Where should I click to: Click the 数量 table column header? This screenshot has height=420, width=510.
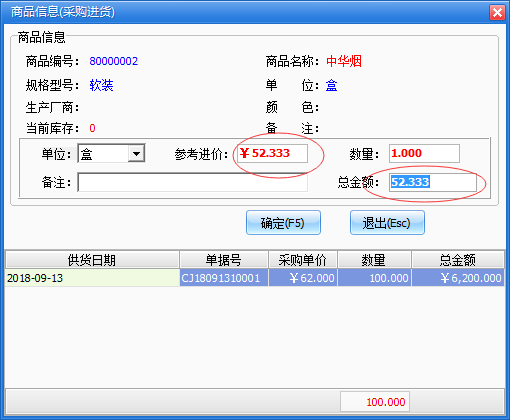[374, 260]
